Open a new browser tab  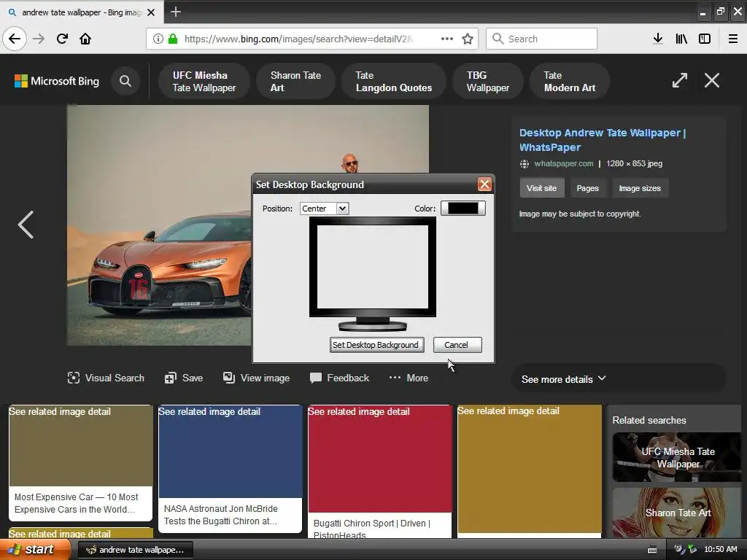[175, 12]
